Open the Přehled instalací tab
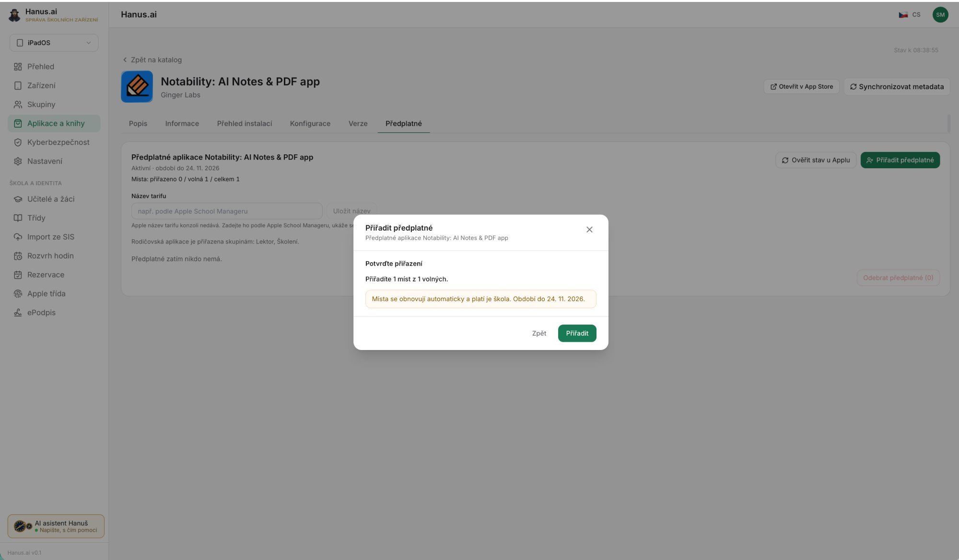 tap(244, 124)
